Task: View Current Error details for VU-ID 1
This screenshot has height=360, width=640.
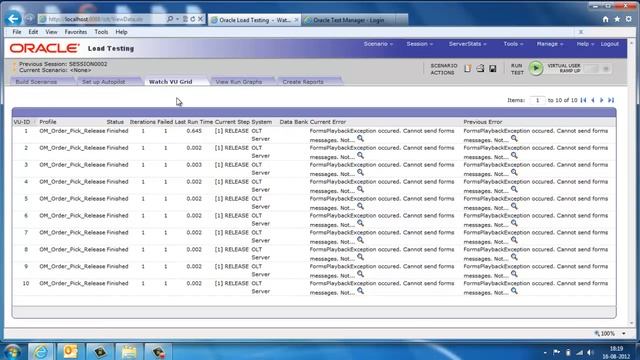Action: point(360,139)
